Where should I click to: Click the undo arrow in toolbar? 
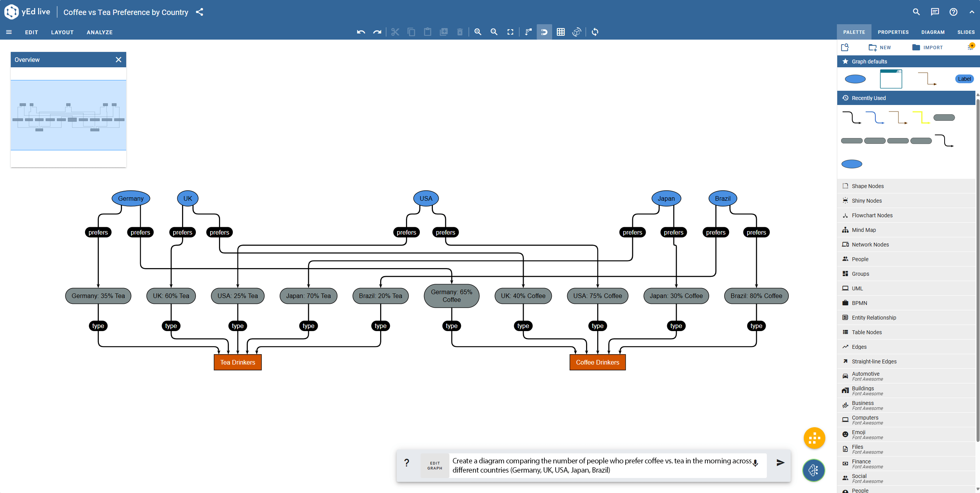point(361,32)
